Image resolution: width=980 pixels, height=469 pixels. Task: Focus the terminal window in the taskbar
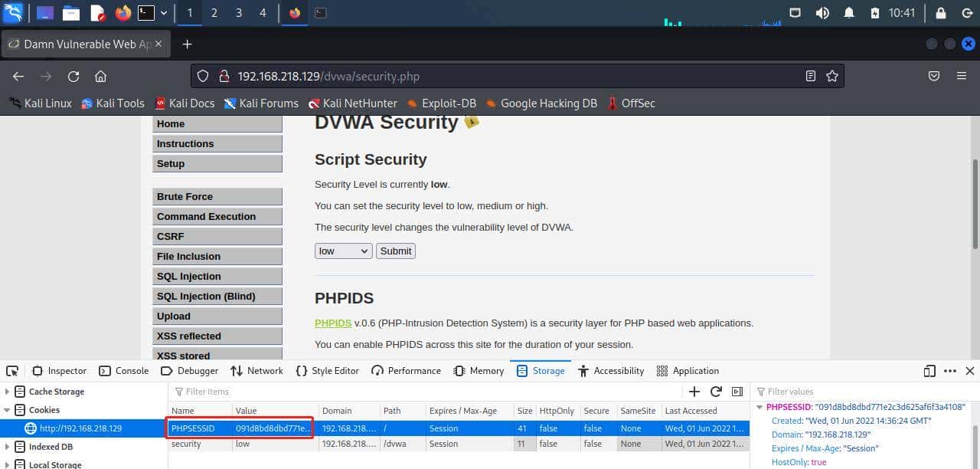point(321,13)
